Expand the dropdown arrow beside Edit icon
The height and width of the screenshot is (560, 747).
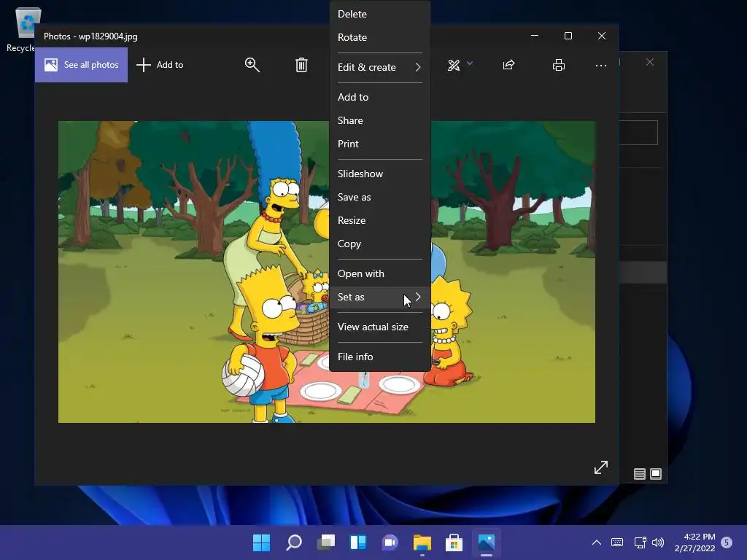tap(470, 63)
